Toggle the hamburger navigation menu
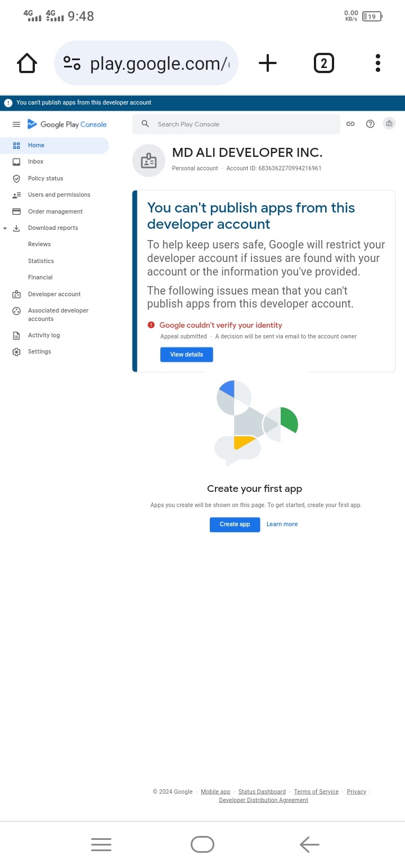405x868 pixels. [x=16, y=124]
